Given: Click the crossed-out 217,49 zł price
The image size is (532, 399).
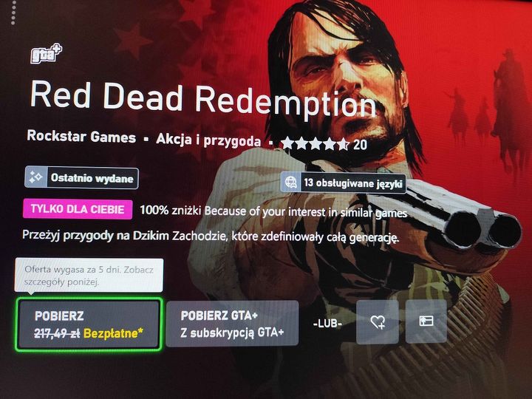Looking at the screenshot, I should 57,334.
